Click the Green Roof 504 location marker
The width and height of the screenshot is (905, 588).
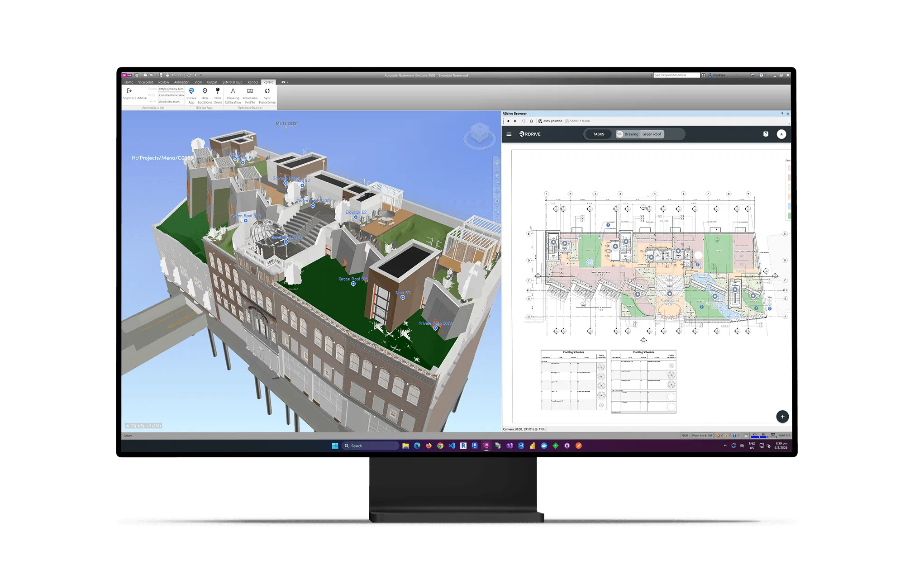click(x=353, y=284)
